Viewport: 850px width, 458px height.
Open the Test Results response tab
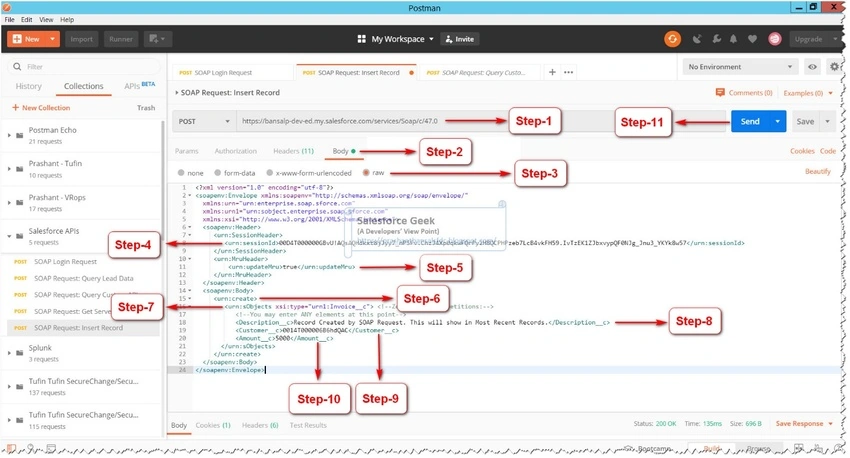click(308, 425)
